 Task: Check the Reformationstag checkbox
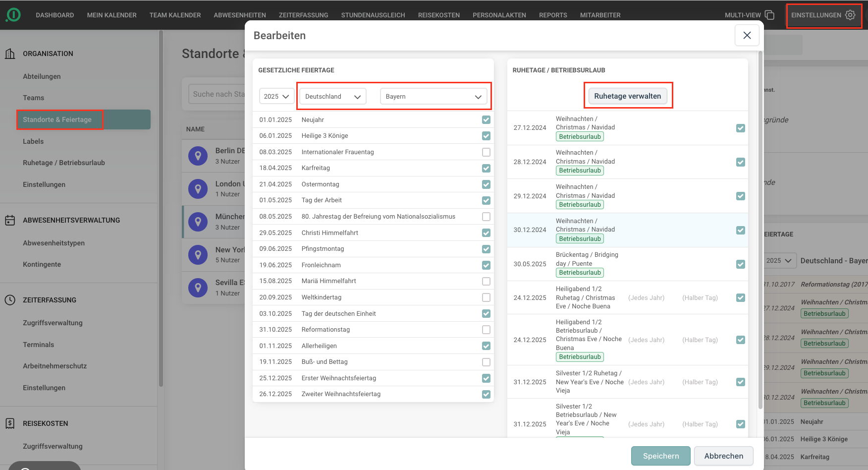pos(486,330)
